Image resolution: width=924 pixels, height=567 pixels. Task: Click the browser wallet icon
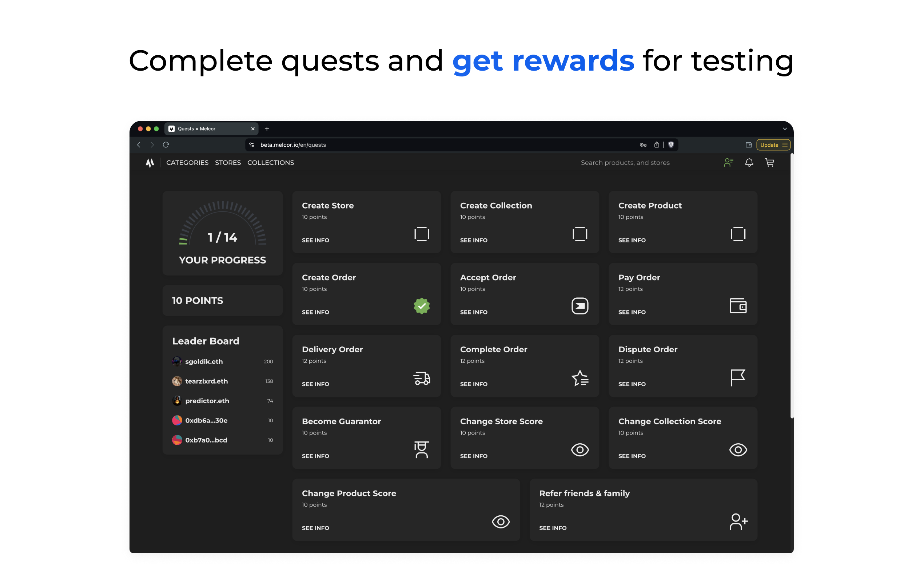coord(749,145)
